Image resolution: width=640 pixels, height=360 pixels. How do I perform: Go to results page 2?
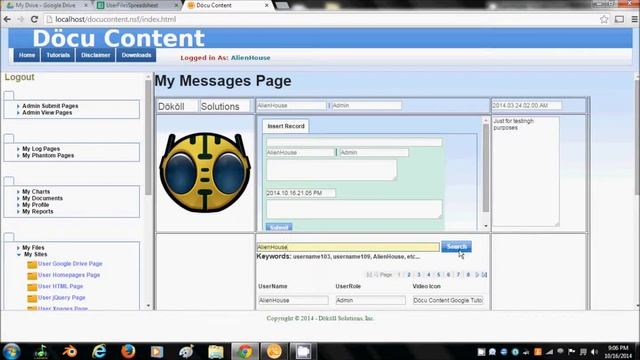(x=409, y=275)
